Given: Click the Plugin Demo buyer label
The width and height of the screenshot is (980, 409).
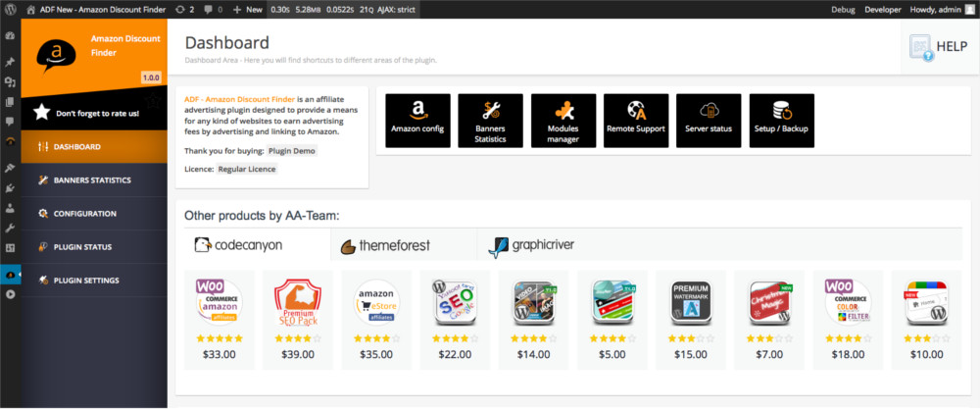Looking at the screenshot, I should click(x=292, y=151).
